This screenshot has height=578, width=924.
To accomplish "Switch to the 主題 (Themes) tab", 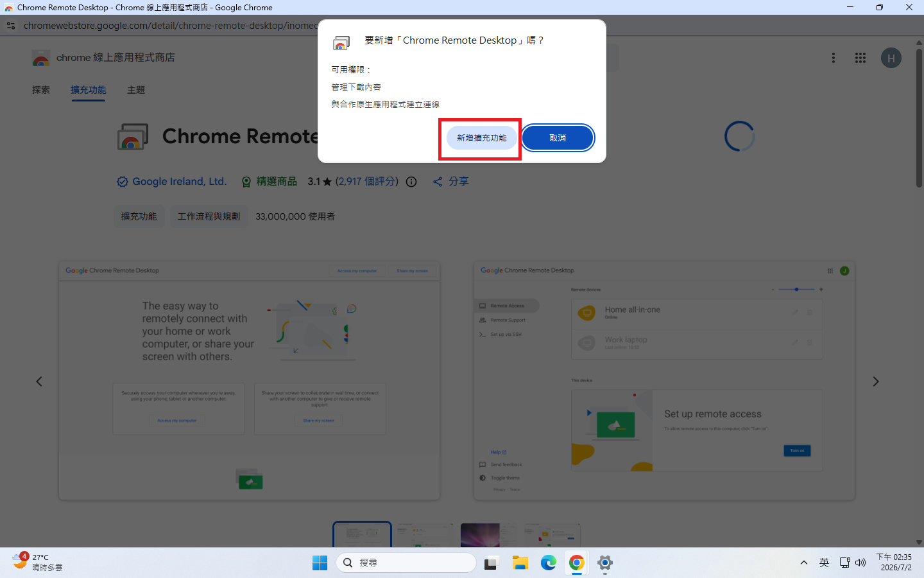I will (x=136, y=90).
